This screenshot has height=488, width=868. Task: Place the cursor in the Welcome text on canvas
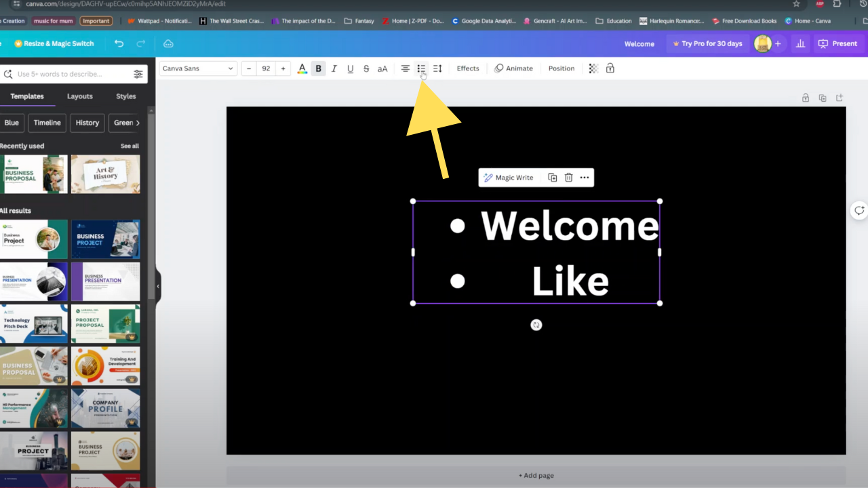pyautogui.click(x=570, y=226)
